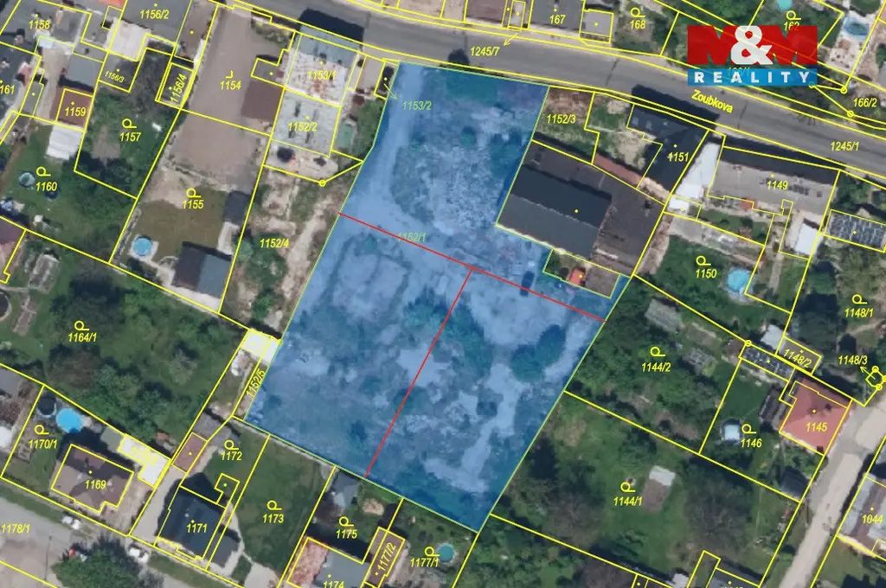Select parcel label 1152/3
Viewport: 886px width, 588px height.
coord(561,118)
